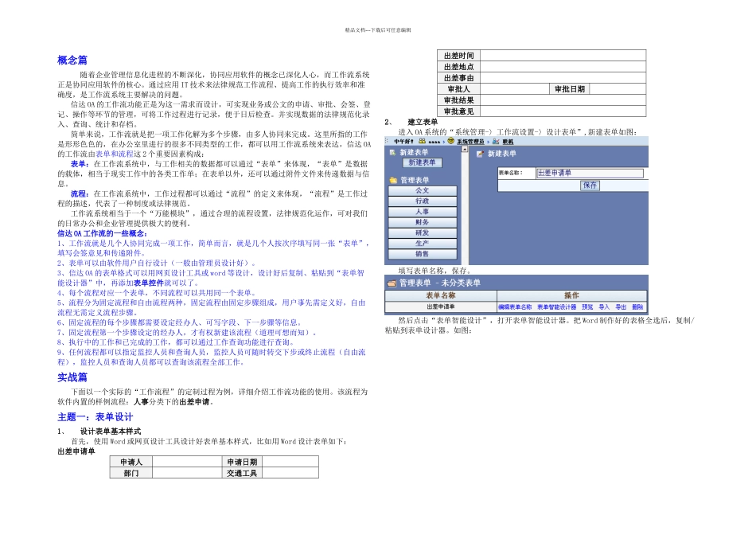Image resolution: width=756 pixels, height=535 pixels.
Task: Click the 导出 link
Action: [621, 307]
